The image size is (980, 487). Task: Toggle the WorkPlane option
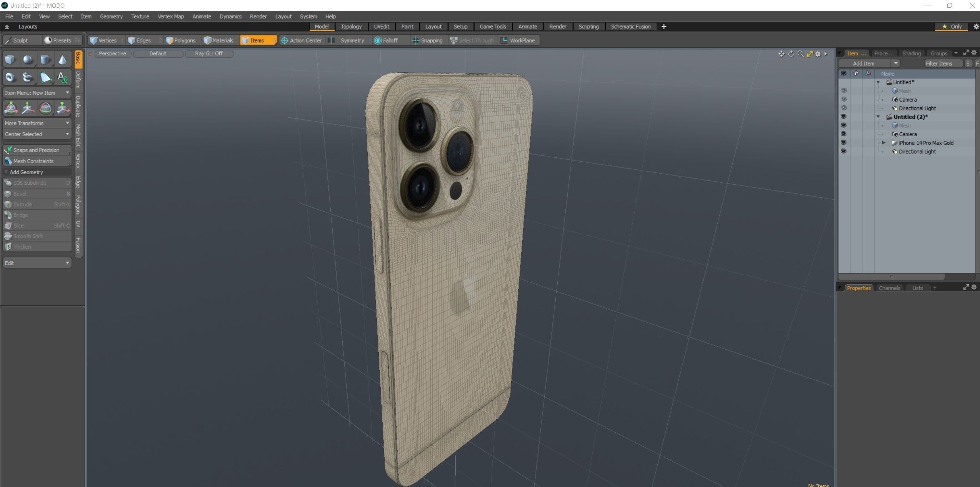click(518, 40)
